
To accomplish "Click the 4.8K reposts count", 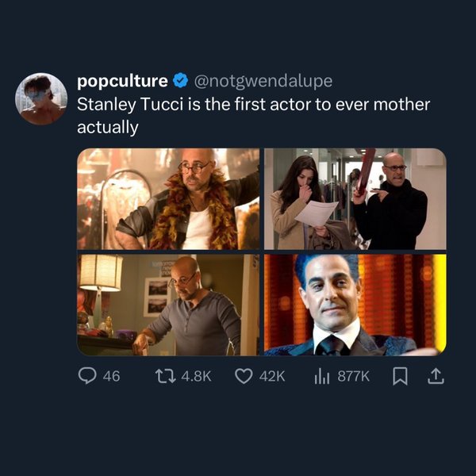I will coord(197,377).
